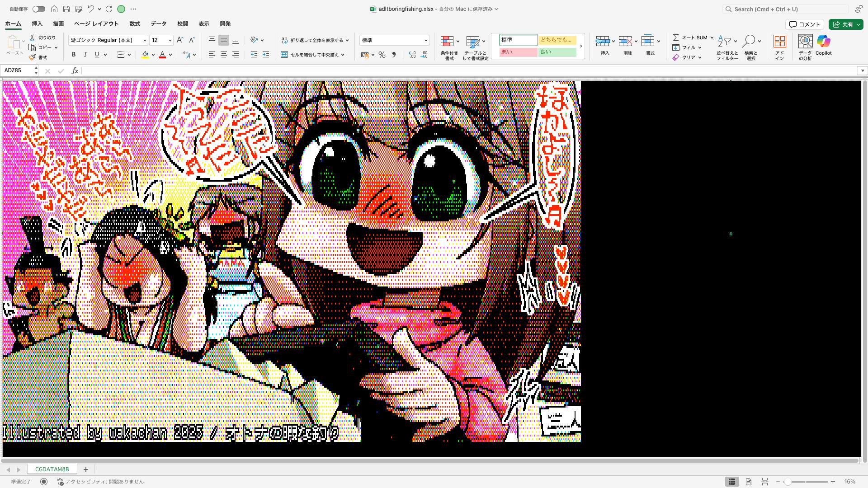This screenshot has width=868, height=488.
Task: Apply the yellow fill color bucket
Action: [x=145, y=55]
